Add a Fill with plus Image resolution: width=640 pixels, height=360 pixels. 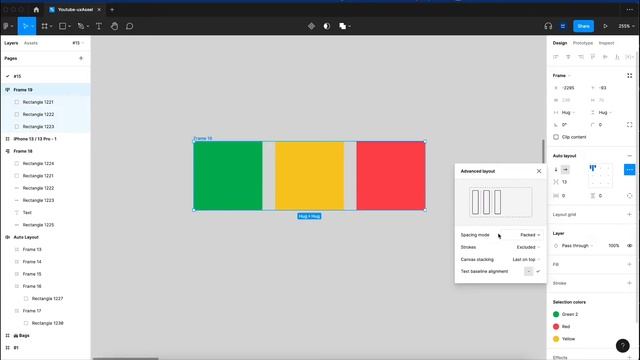(629, 264)
